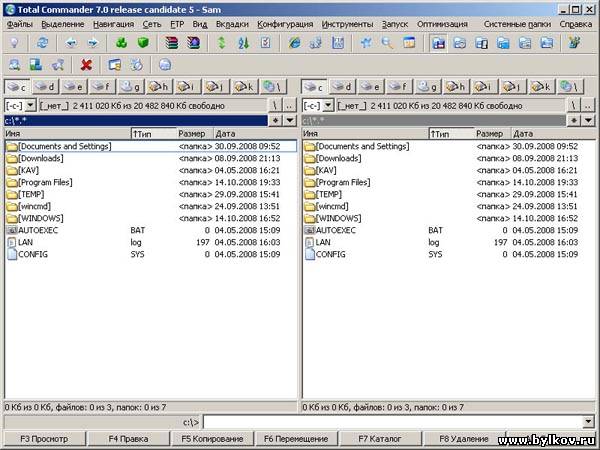Click the highlighted blue view-mode toolbar icon

point(439,42)
